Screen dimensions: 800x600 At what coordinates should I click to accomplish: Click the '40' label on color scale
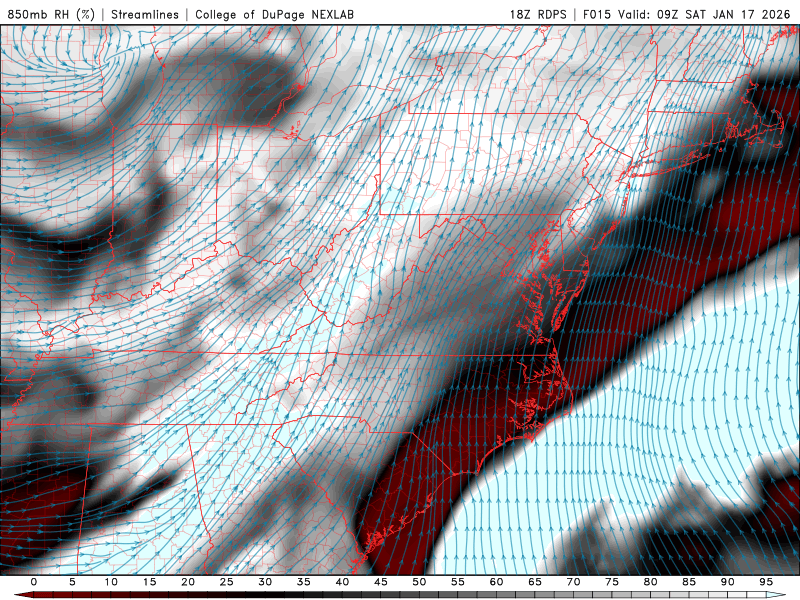click(342, 582)
